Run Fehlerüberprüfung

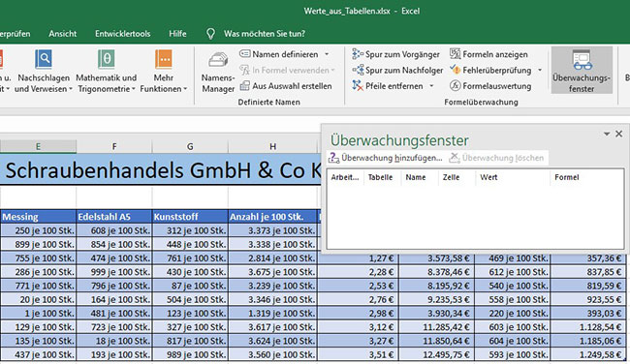click(490, 71)
